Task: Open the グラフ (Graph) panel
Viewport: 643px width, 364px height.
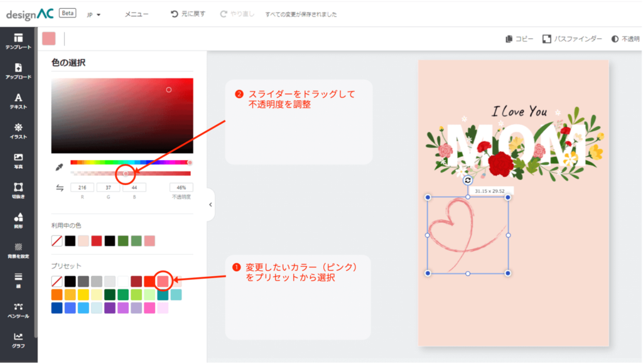Action: [18, 341]
